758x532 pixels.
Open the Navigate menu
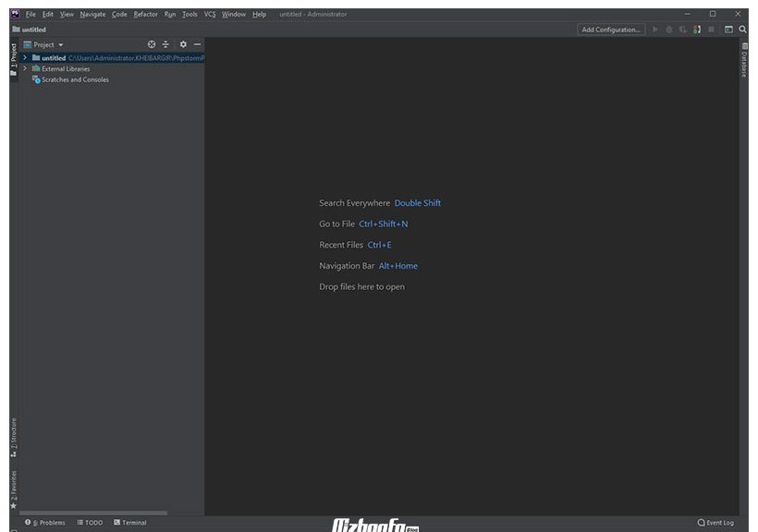92,14
